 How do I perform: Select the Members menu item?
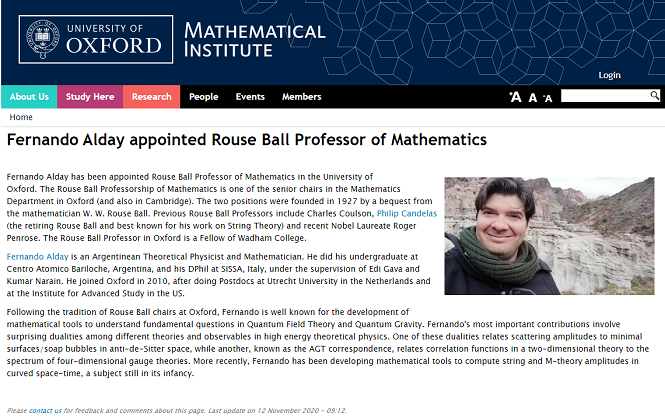[x=301, y=97]
